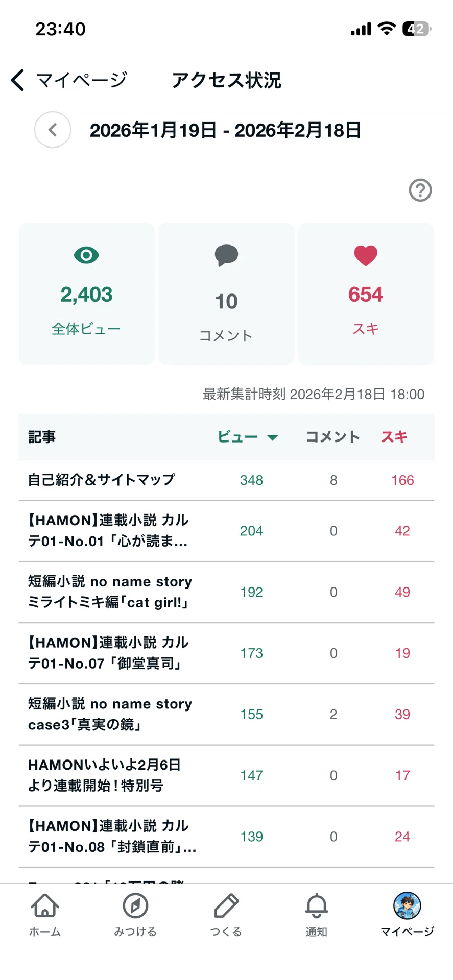Sort table by スキ column
This screenshot has height=980, width=453.
click(x=394, y=437)
